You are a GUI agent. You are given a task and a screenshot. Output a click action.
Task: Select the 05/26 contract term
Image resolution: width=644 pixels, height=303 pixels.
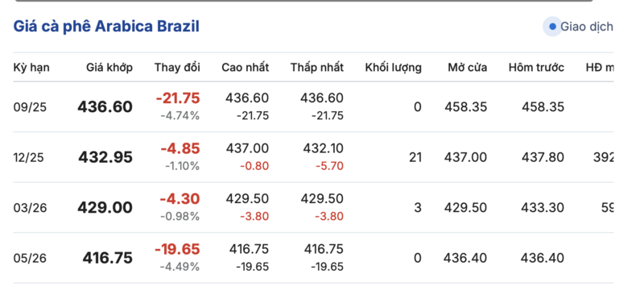(x=30, y=258)
